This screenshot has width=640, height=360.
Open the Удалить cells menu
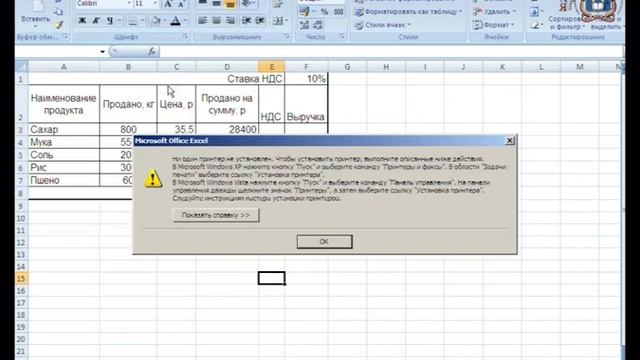pos(494,12)
